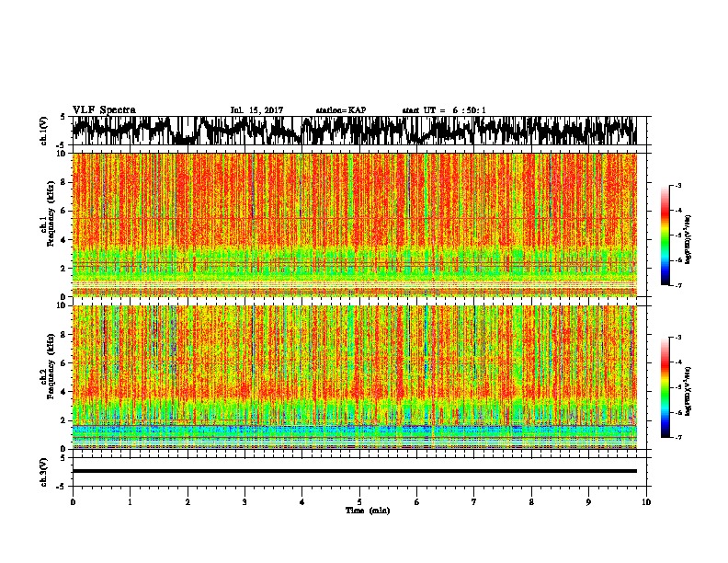The height and width of the screenshot is (563, 728).
Task: Pick the ch.2 spectrogram color scale bar
Action: click(x=665, y=387)
